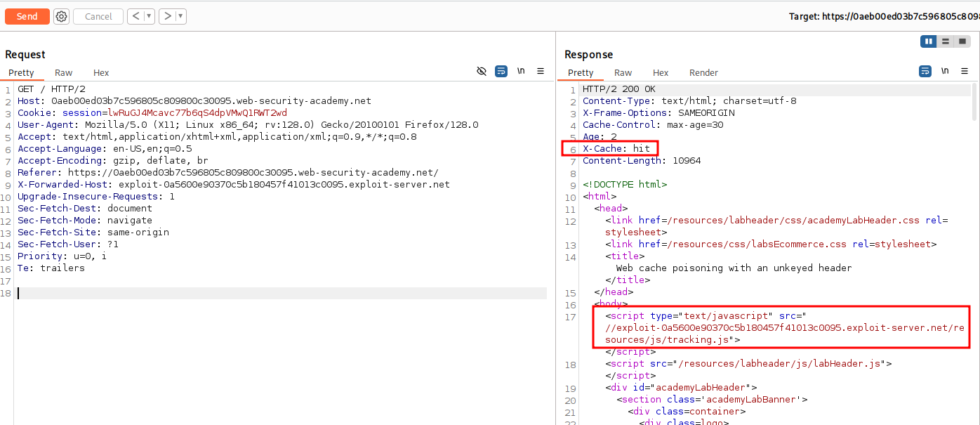Click the 'Response' panel heading
Viewport: 980px width, 425px height.
[589, 55]
